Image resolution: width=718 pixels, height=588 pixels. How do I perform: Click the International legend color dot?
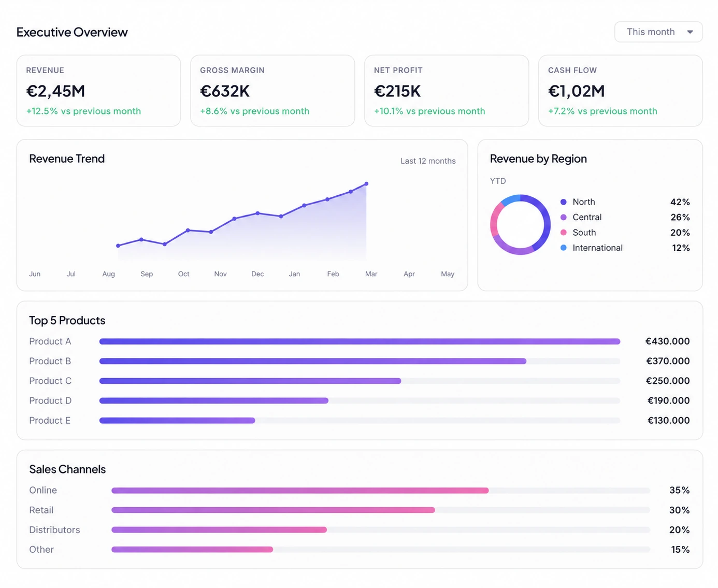pos(563,248)
